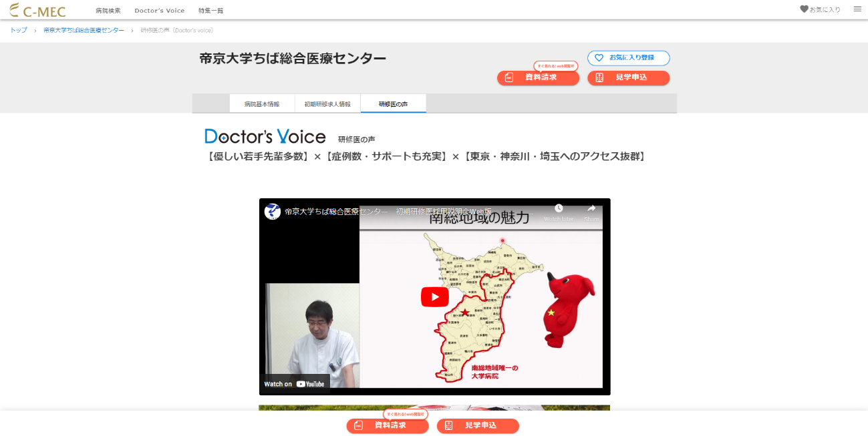
Task: Click お気に入り登録 button
Action: point(629,58)
